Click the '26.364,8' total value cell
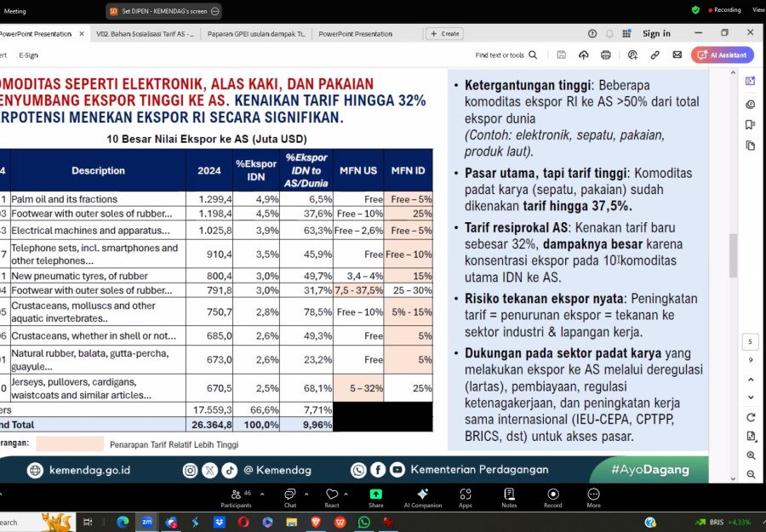Viewport: 766px width, 532px height. (x=212, y=425)
